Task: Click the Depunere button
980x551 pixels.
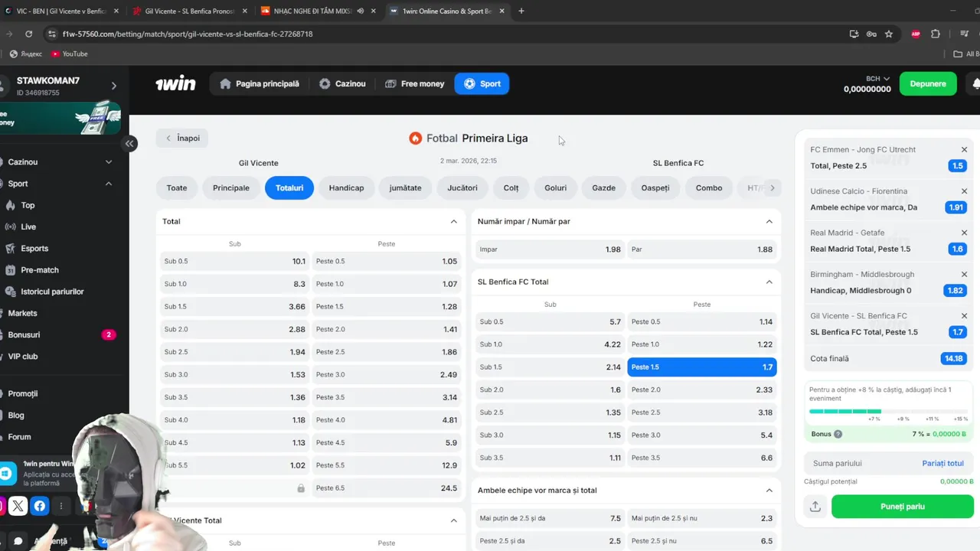Action: click(x=928, y=83)
